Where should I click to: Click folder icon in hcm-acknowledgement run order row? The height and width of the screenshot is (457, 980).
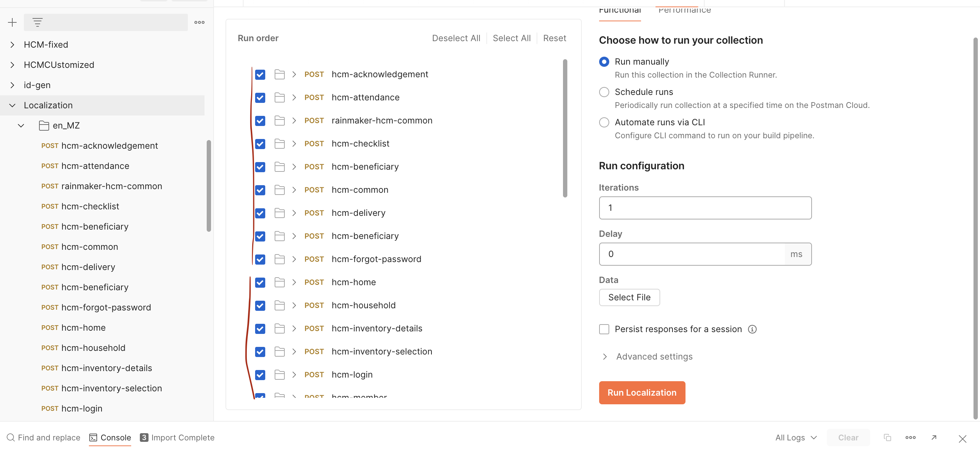280,74
